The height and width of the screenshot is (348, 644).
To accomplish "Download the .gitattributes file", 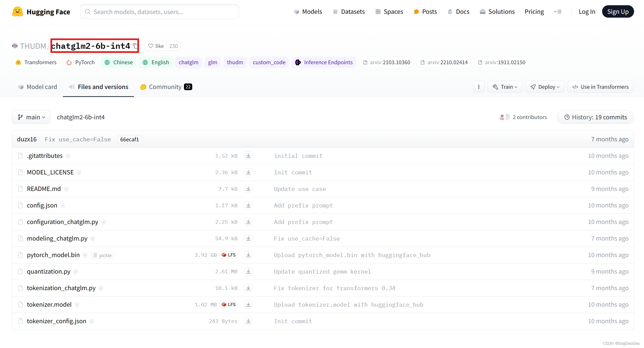I will [x=248, y=156].
